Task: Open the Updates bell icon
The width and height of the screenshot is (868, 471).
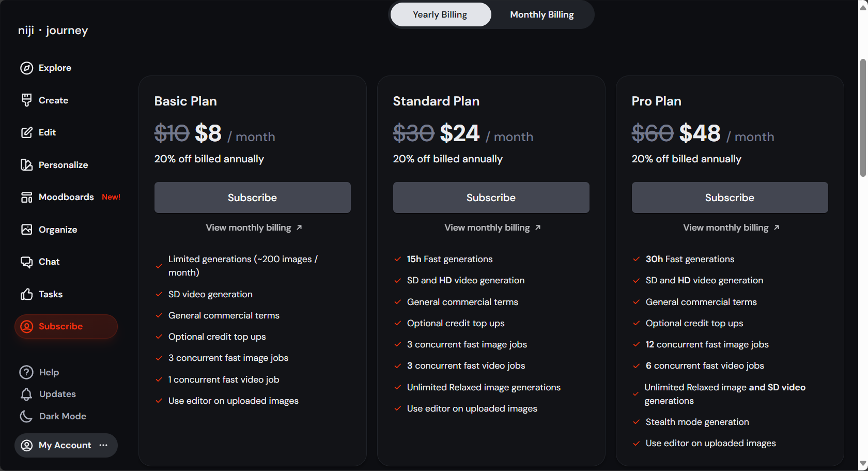Action: [26, 394]
